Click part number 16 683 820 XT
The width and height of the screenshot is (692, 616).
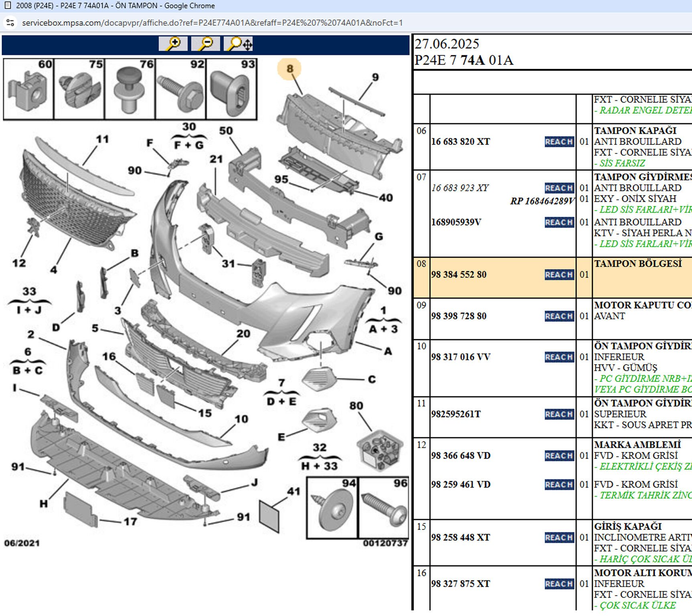coord(461,142)
